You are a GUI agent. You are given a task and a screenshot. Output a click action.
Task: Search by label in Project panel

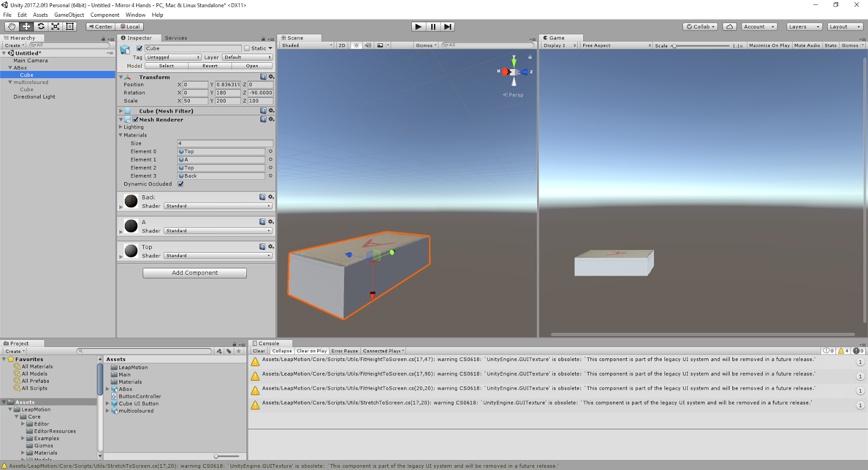point(229,351)
